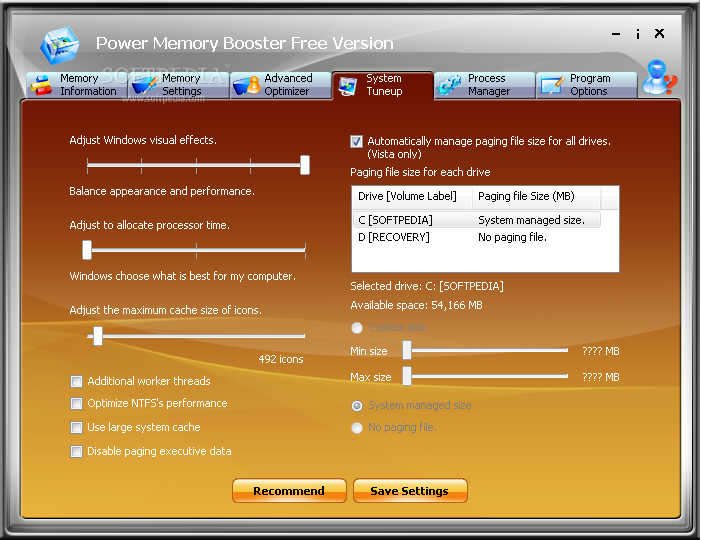
Task: Open the Advanced Optimizer tab
Action: click(280, 85)
